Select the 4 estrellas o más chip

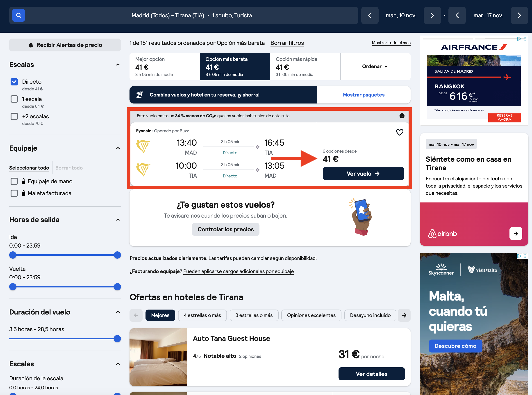202,315
